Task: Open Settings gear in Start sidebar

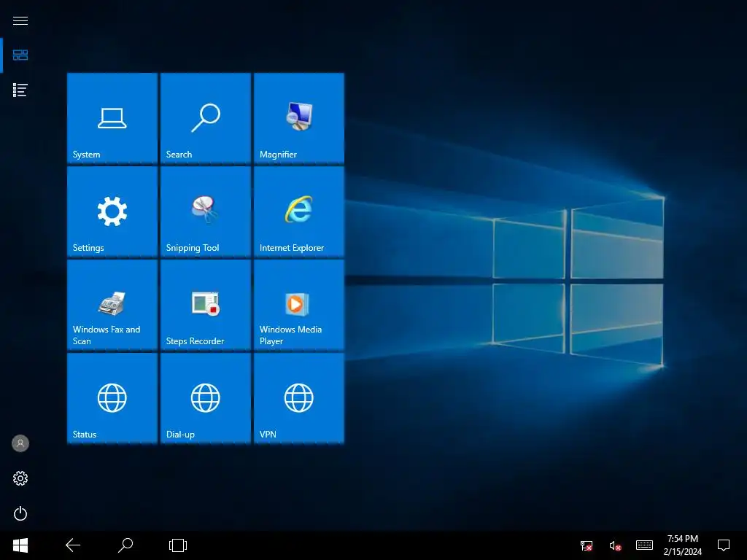Action: click(x=20, y=478)
